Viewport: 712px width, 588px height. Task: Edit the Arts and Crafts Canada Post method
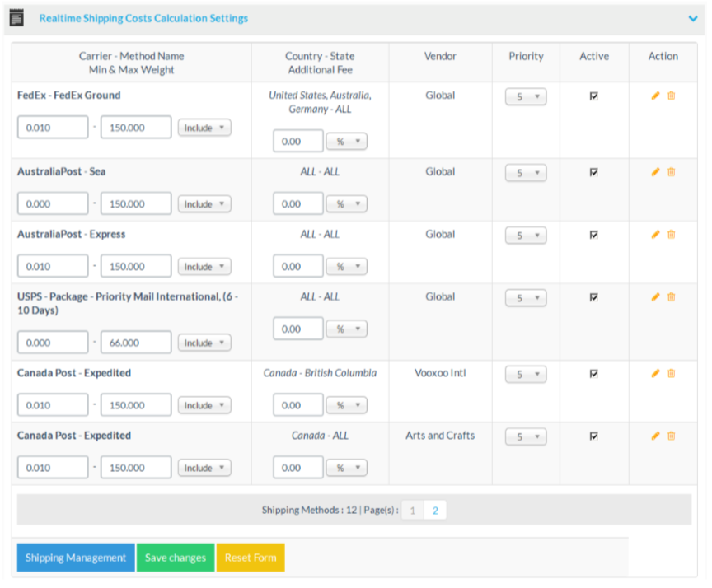click(x=655, y=436)
